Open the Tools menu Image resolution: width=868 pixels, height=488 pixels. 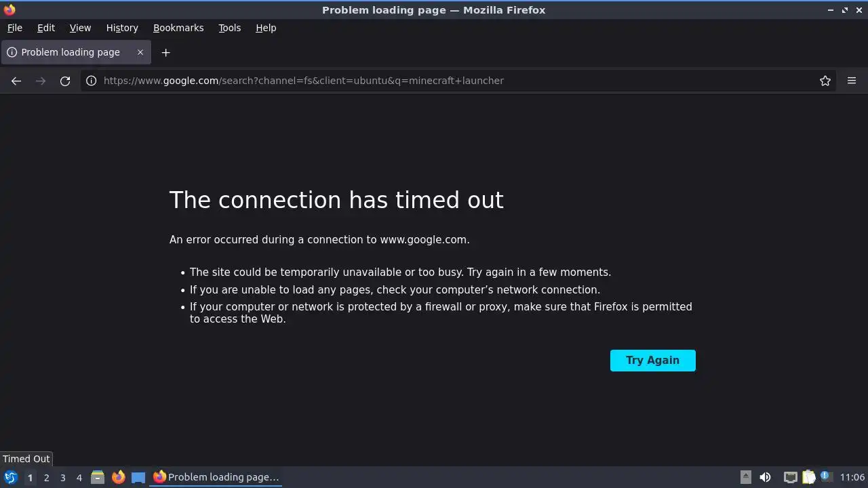[229, 28]
